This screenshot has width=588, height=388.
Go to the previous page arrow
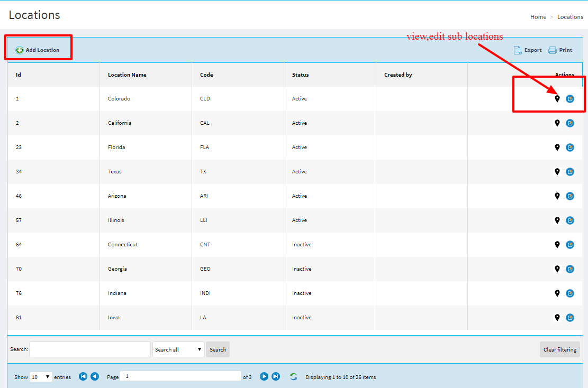[95, 376]
